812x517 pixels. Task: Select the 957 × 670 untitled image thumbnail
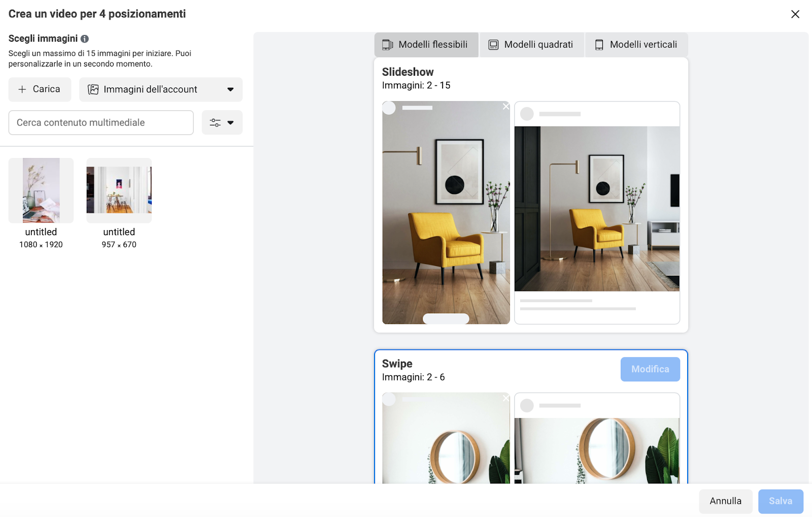(119, 190)
